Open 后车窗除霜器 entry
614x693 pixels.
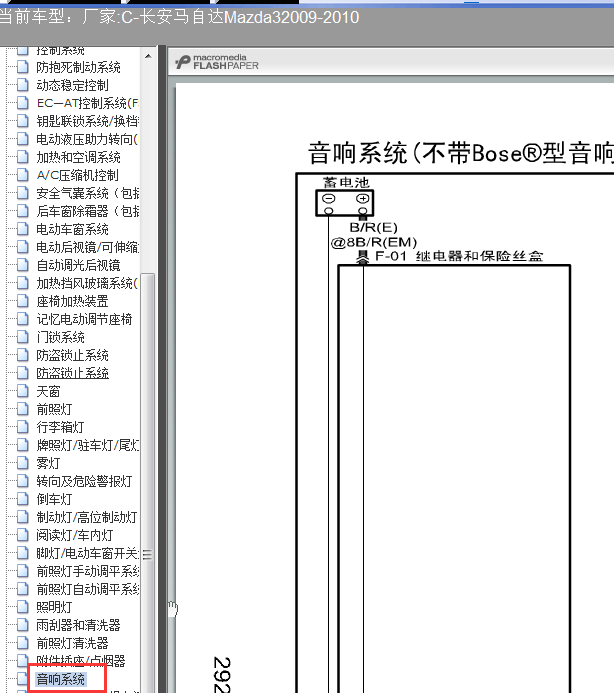coord(88,211)
